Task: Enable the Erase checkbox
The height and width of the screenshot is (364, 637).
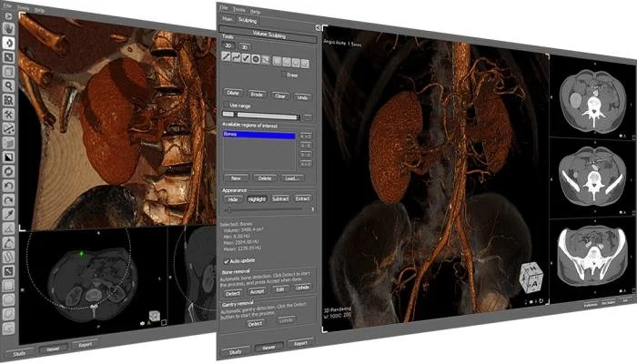Action: coord(283,75)
